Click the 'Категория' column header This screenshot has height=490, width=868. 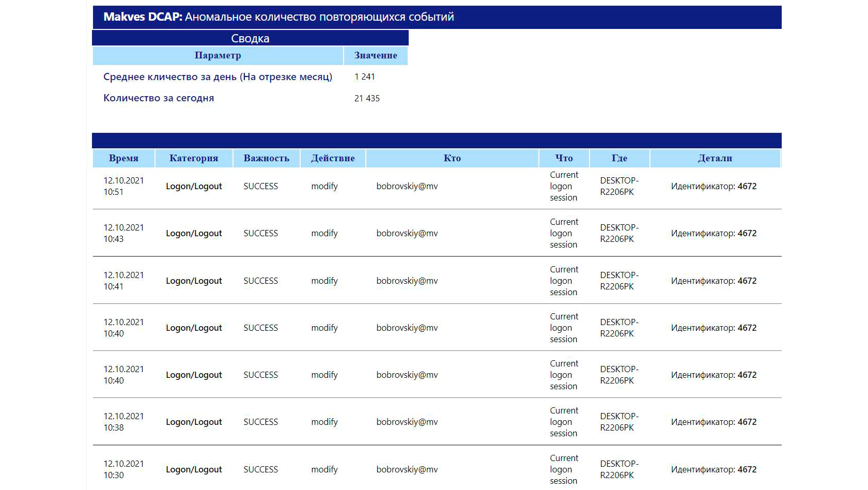click(x=194, y=158)
